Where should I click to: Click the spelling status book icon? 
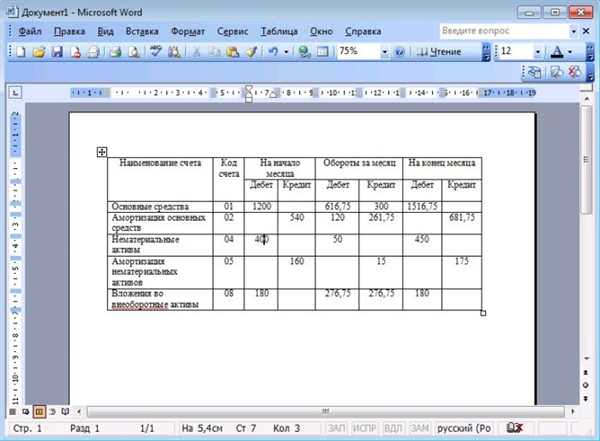click(514, 428)
